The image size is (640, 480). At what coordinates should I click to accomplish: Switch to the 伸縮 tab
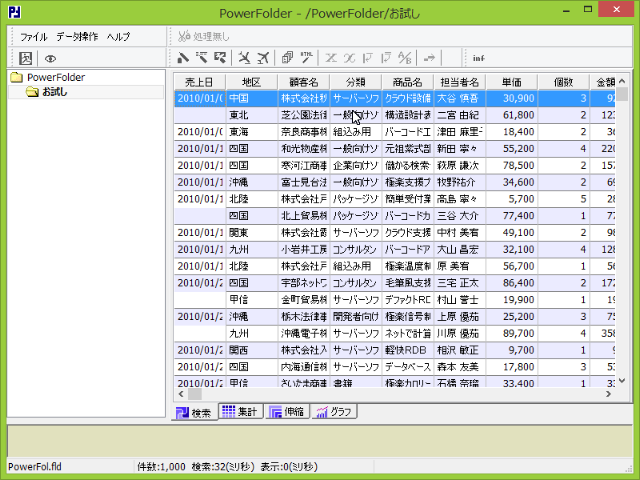(287, 411)
